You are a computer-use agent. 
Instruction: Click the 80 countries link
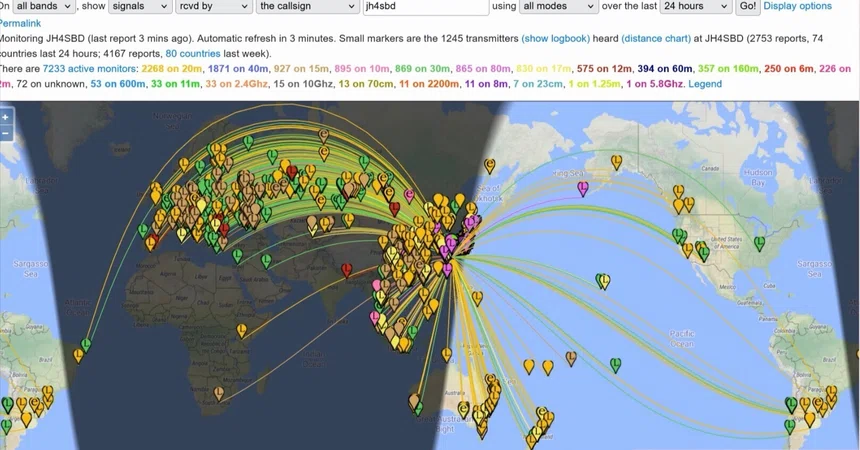tap(193, 54)
